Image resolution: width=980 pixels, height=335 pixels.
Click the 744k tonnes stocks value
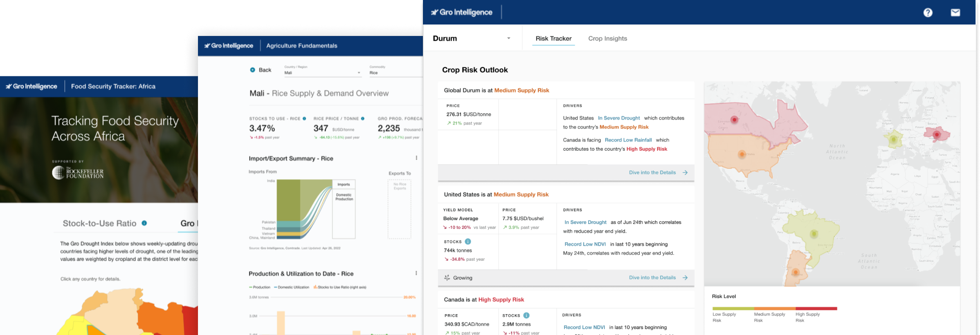point(458,250)
